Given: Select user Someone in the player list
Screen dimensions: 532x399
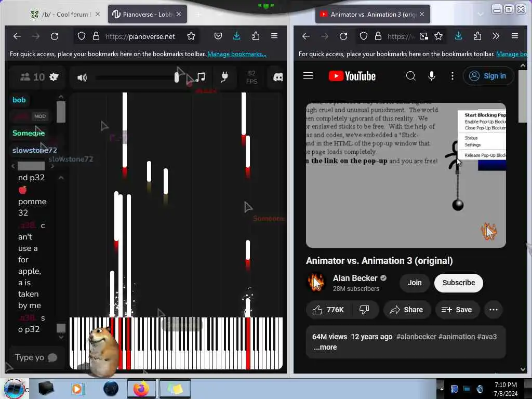Looking at the screenshot, I should tap(29, 133).
